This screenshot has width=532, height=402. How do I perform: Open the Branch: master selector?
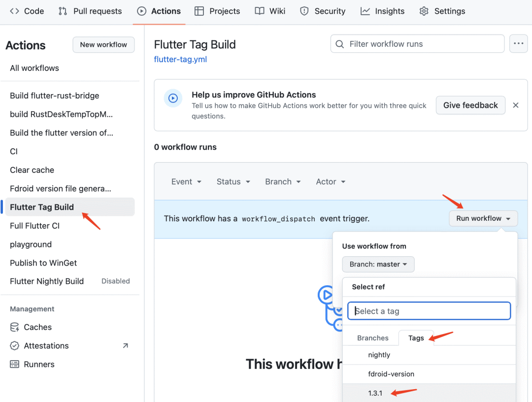pyautogui.click(x=378, y=264)
